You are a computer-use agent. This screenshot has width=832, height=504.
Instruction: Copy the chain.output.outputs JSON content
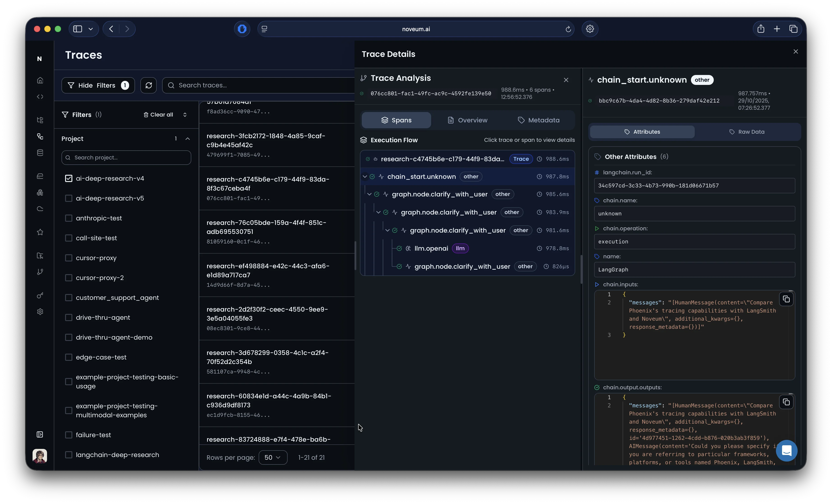click(x=786, y=402)
